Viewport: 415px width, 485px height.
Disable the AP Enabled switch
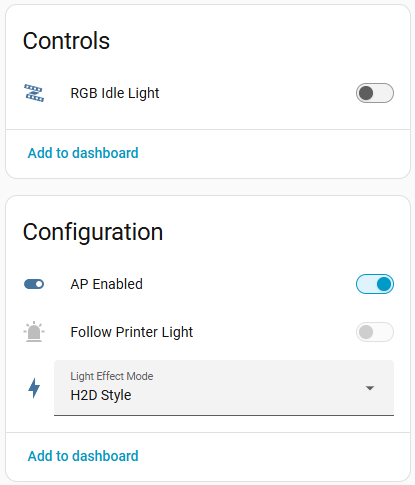click(x=375, y=284)
